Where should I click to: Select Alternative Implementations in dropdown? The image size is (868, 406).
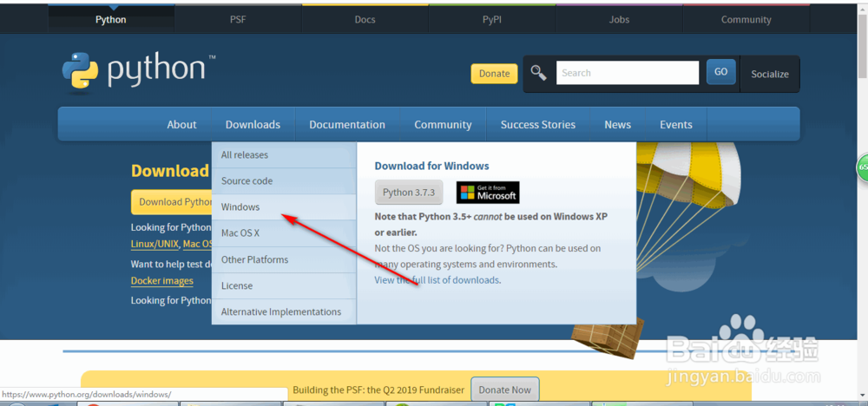click(x=284, y=311)
